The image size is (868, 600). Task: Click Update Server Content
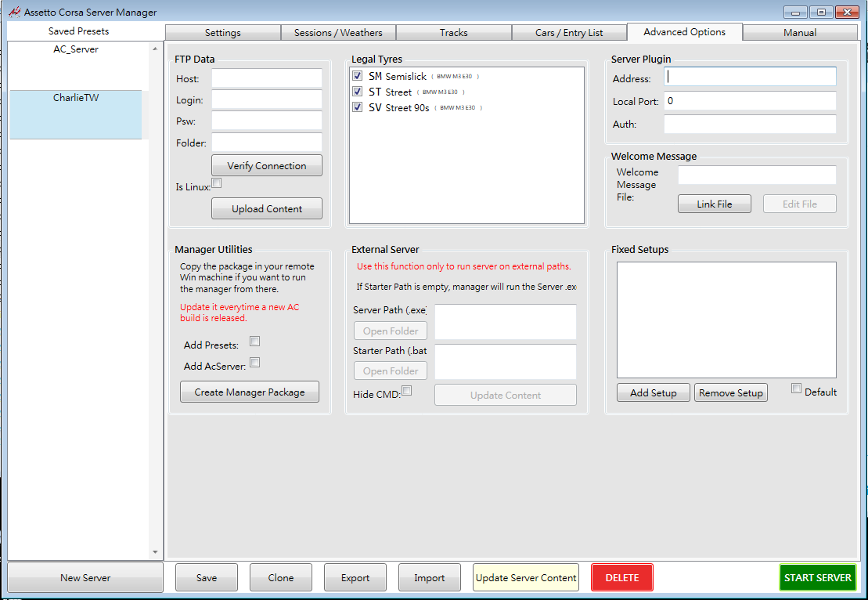click(526, 577)
